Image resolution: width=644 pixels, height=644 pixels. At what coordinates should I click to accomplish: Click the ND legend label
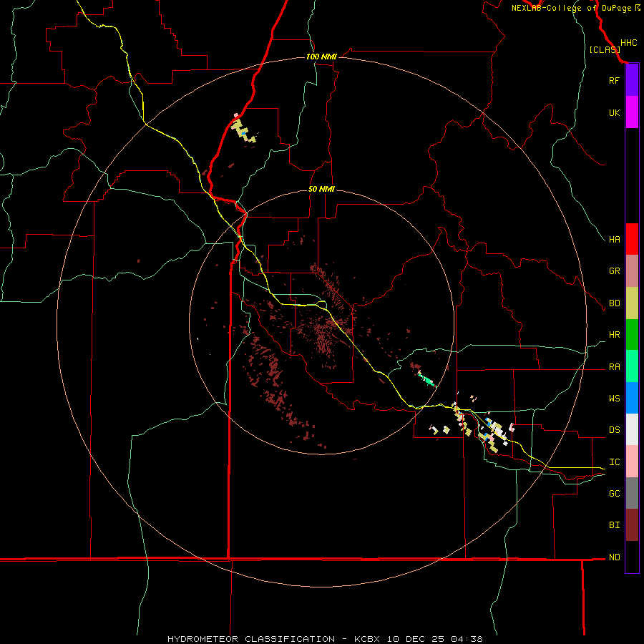(x=614, y=557)
